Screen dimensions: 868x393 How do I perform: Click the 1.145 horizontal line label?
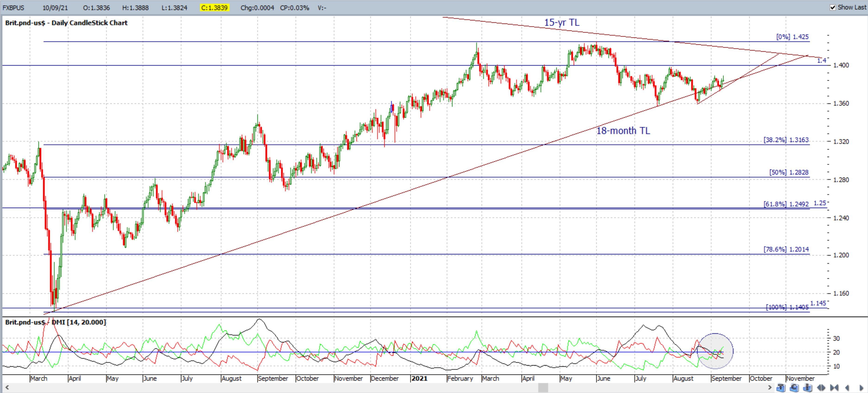(818, 303)
